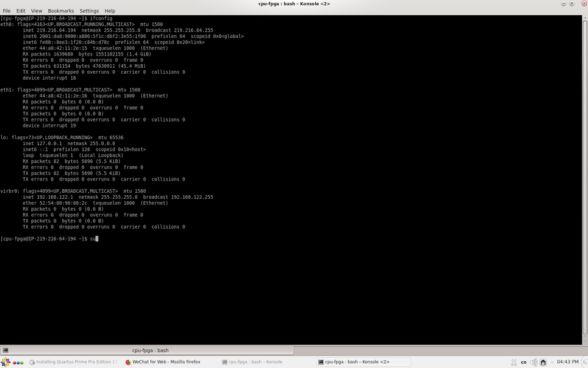This screenshot has width=588, height=368.
Task: Click 'broadcast 192.168.122.255' text
Action: [x=178, y=197]
